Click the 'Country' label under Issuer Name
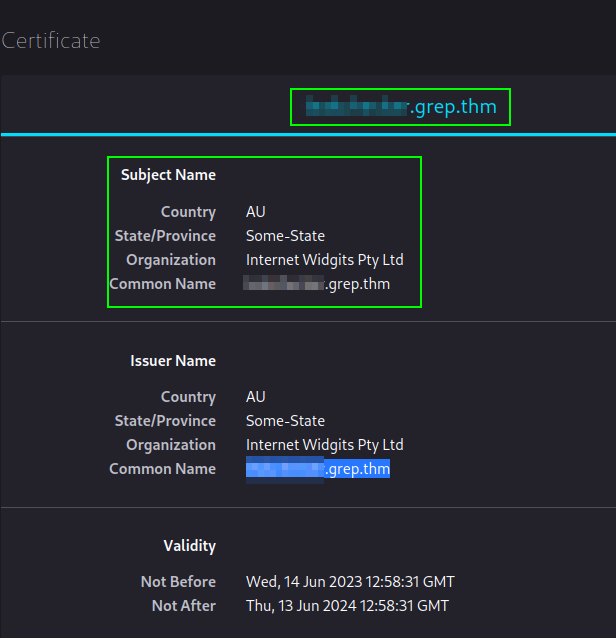The width and height of the screenshot is (616, 638). click(188, 397)
